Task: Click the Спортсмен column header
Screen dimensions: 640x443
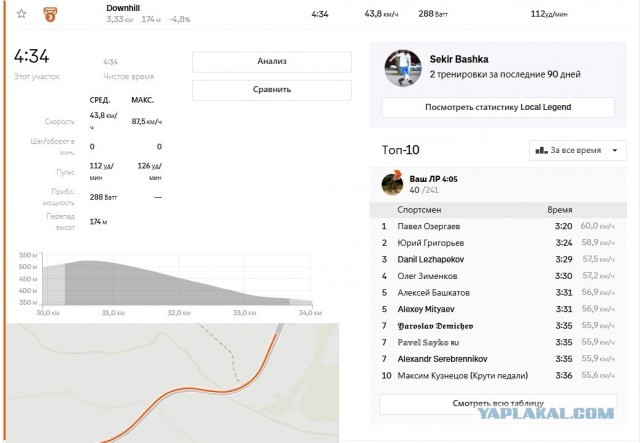Action: point(419,210)
